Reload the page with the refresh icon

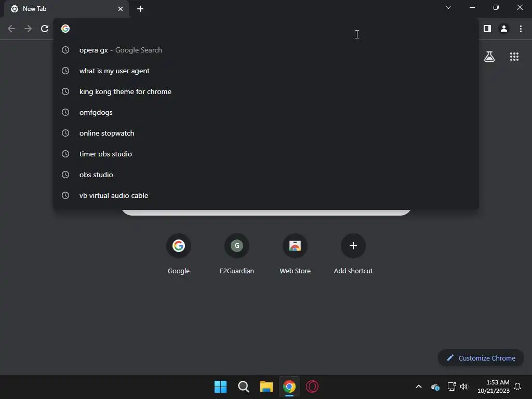45,29
